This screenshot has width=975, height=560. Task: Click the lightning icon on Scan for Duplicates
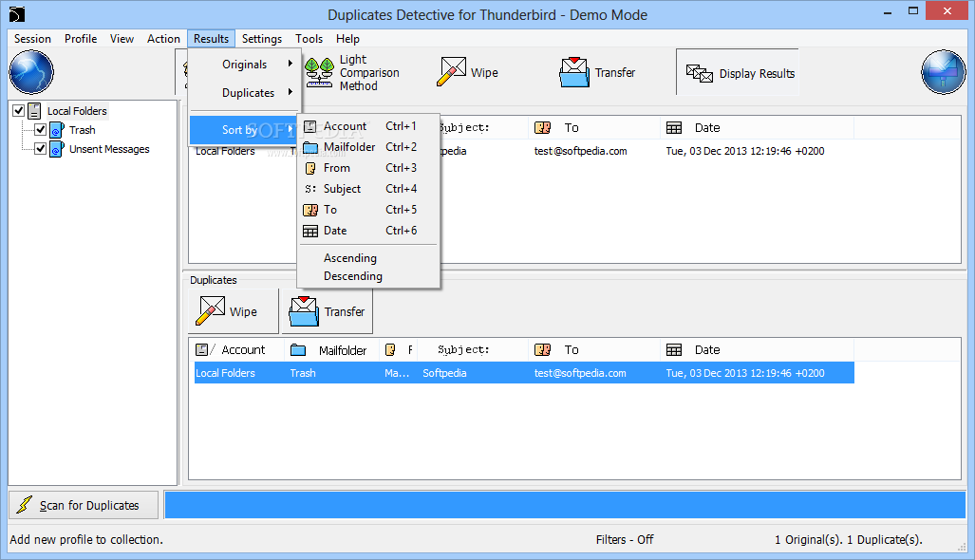[25, 505]
